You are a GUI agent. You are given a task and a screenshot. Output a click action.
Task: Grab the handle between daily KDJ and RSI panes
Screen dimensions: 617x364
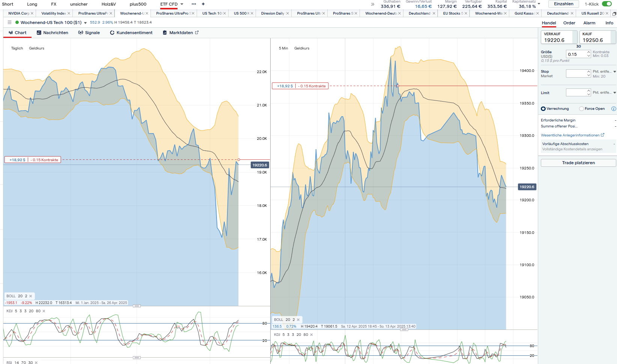pyautogui.click(x=137, y=357)
